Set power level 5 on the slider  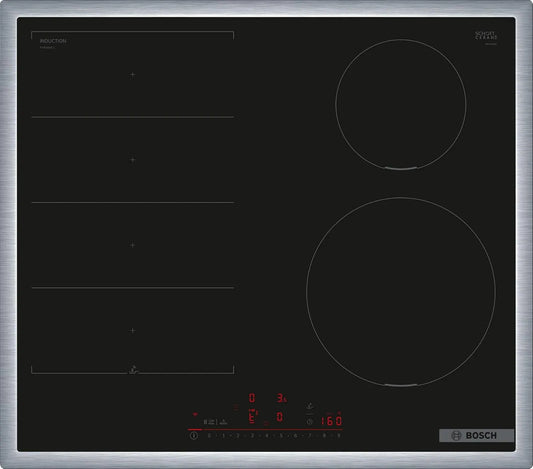[x=281, y=435]
